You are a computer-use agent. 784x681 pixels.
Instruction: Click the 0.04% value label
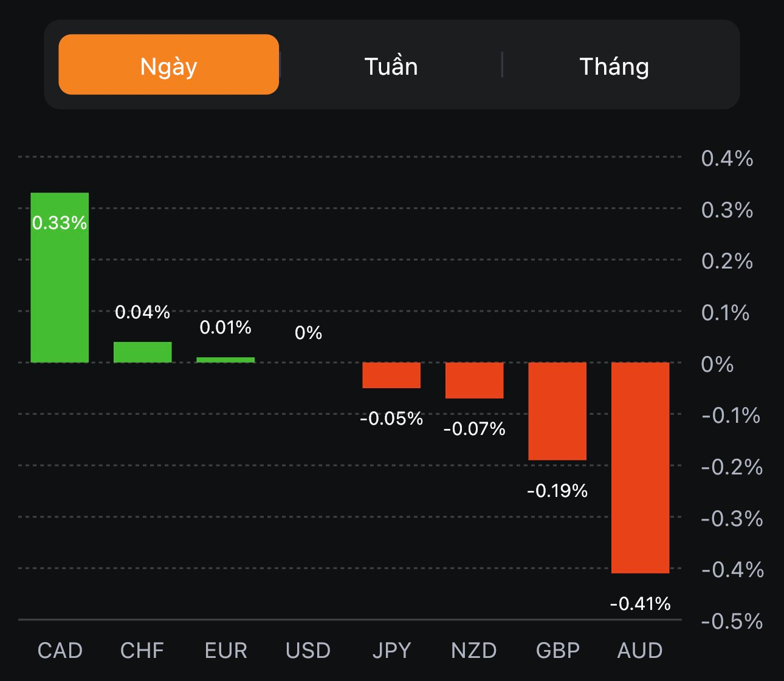click(143, 312)
